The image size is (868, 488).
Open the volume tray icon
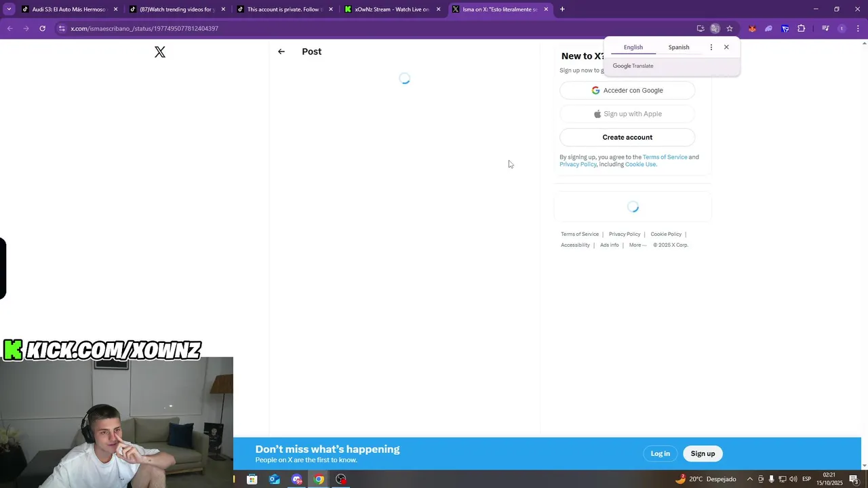[x=793, y=479]
